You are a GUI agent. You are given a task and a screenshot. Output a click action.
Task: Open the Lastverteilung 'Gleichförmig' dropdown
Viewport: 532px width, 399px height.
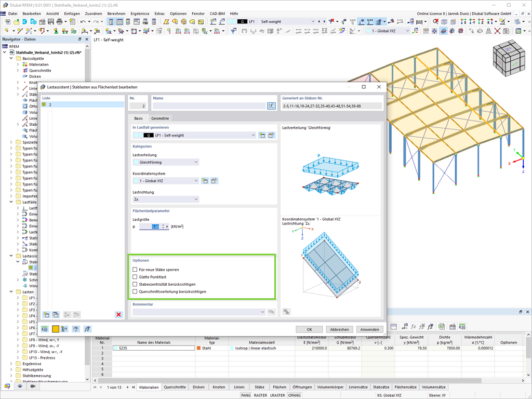tap(166, 162)
